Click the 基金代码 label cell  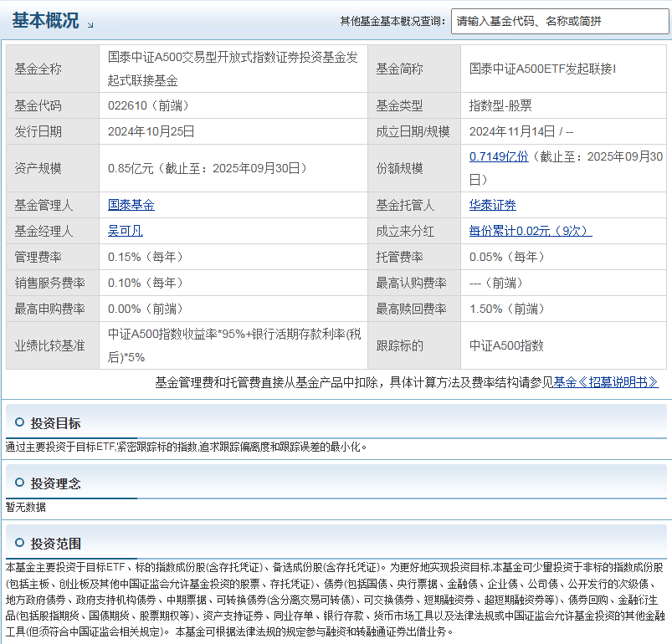coord(53,105)
